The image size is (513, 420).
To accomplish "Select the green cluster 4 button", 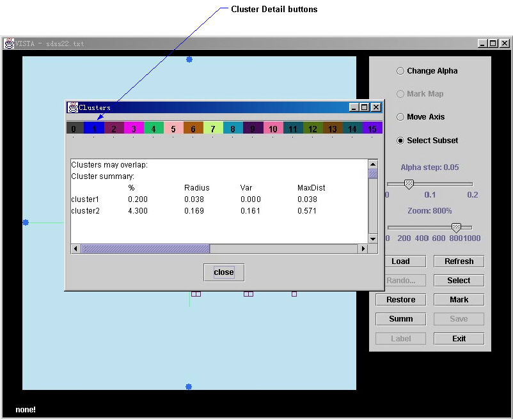I will click(x=154, y=128).
